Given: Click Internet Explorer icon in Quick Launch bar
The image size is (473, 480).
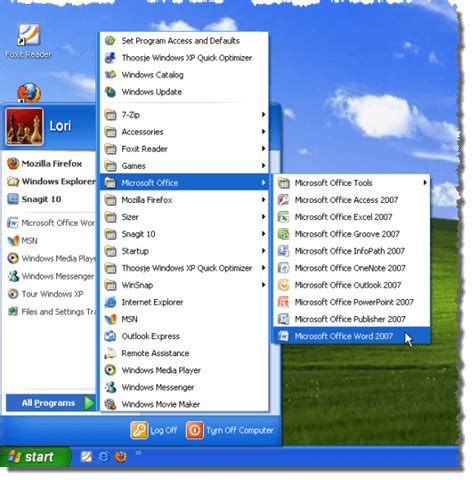Looking at the screenshot, I should tap(103, 456).
